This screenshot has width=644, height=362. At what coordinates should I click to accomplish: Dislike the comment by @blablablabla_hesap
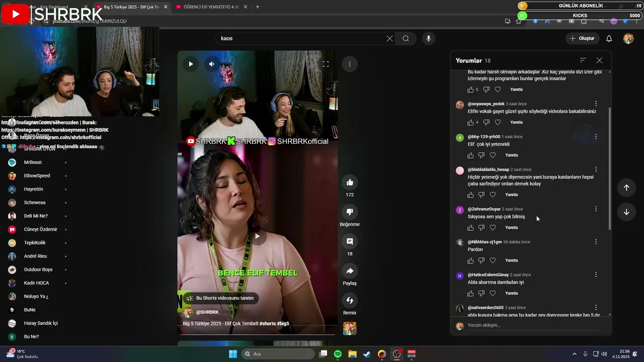[x=481, y=195]
